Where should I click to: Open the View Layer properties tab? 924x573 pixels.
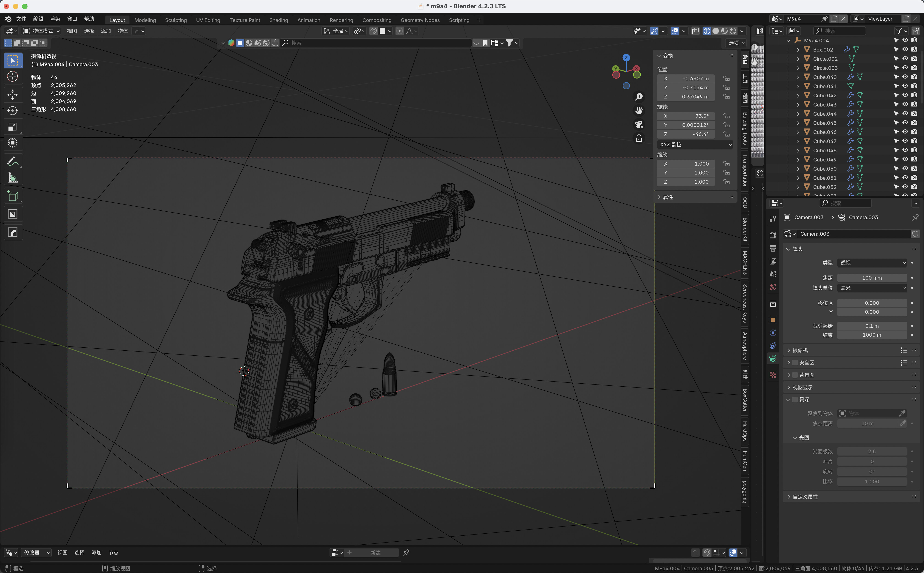pyautogui.click(x=773, y=261)
